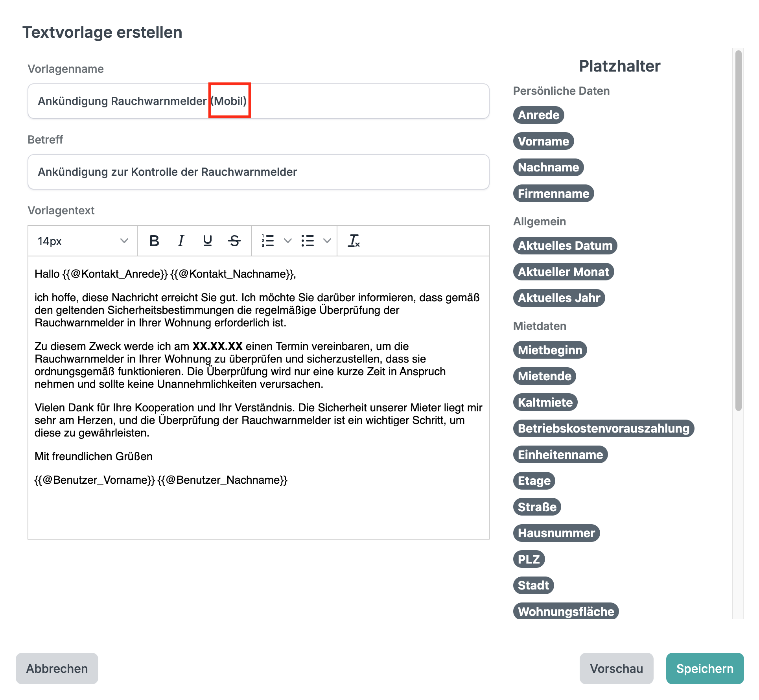Add the Betriebskostenvorauszahlung placeholder tag
This screenshot has height=700, width=759.
(604, 428)
